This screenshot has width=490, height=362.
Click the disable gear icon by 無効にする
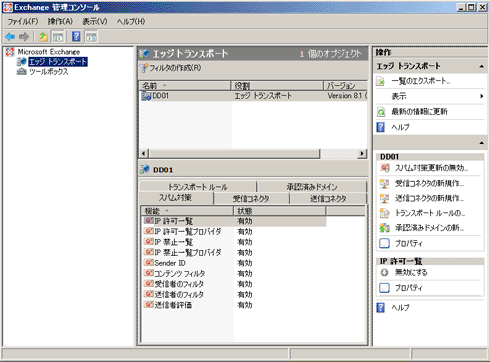(x=384, y=273)
